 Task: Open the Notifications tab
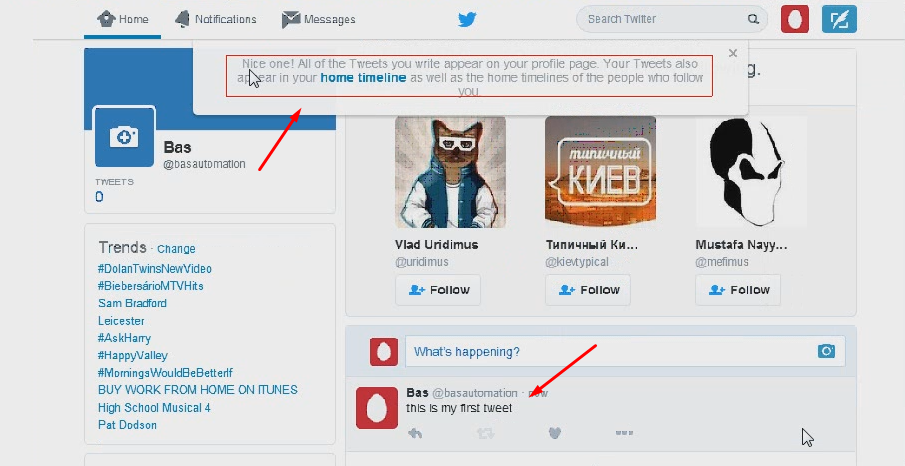[215, 19]
